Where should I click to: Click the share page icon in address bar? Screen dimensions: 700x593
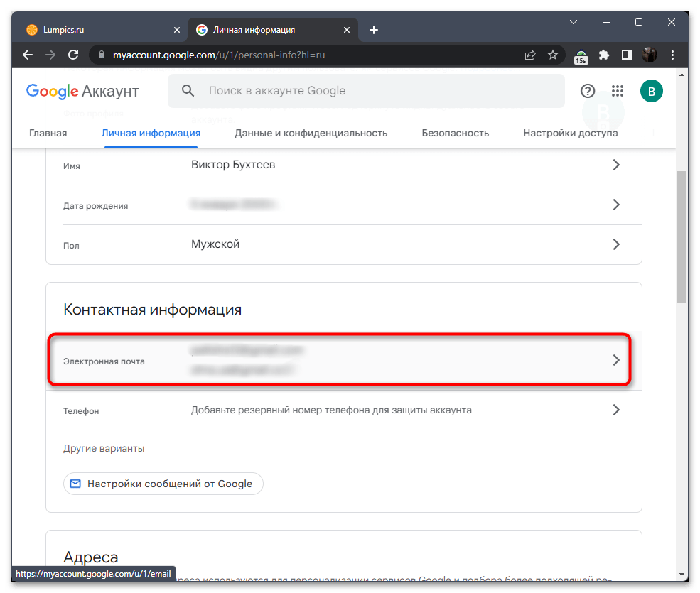pos(530,55)
